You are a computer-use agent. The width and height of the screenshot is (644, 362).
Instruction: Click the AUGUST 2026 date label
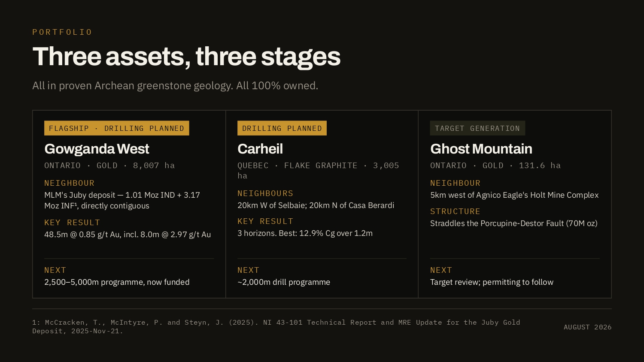587,327
